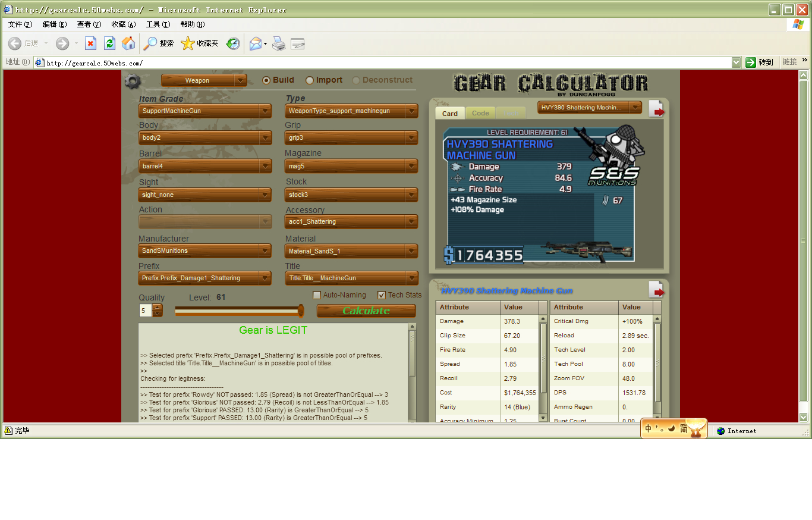Click the Rarity value 14 (Blue)
The image size is (812, 520).
[519, 407]
